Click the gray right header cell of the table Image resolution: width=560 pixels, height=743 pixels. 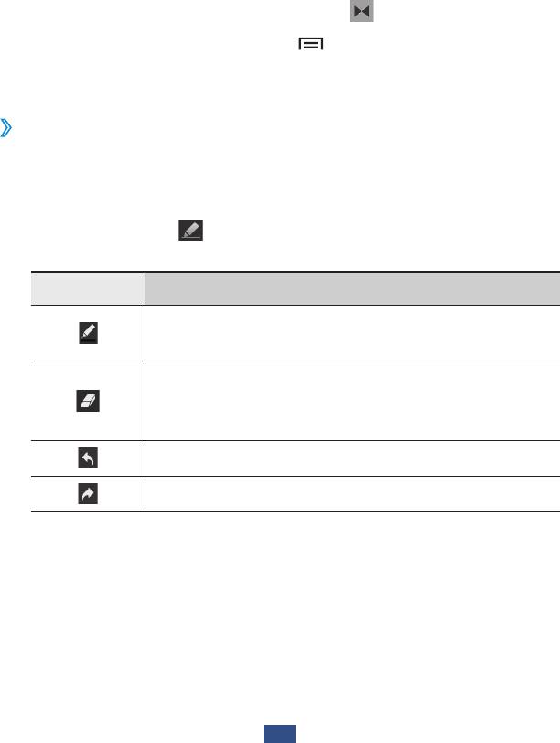pos(351,288)
